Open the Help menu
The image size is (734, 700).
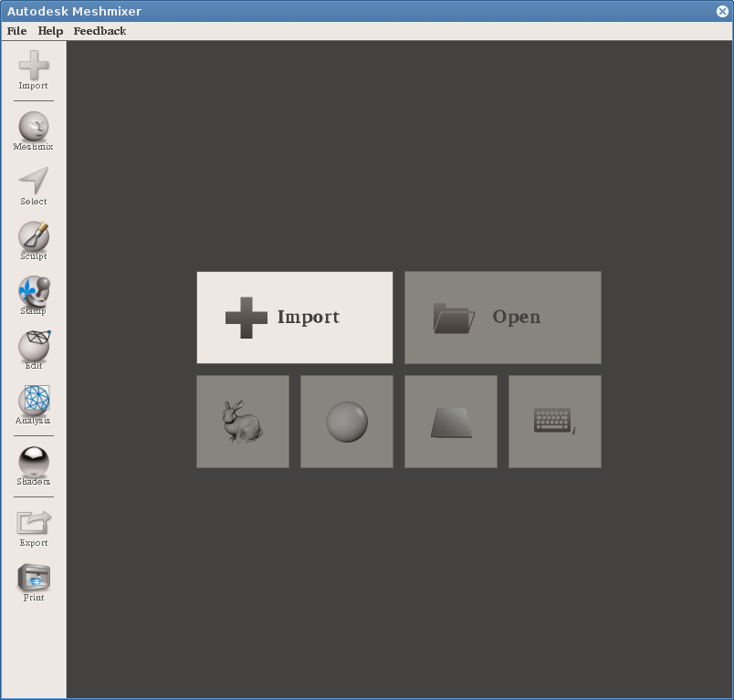click(50, 31)
